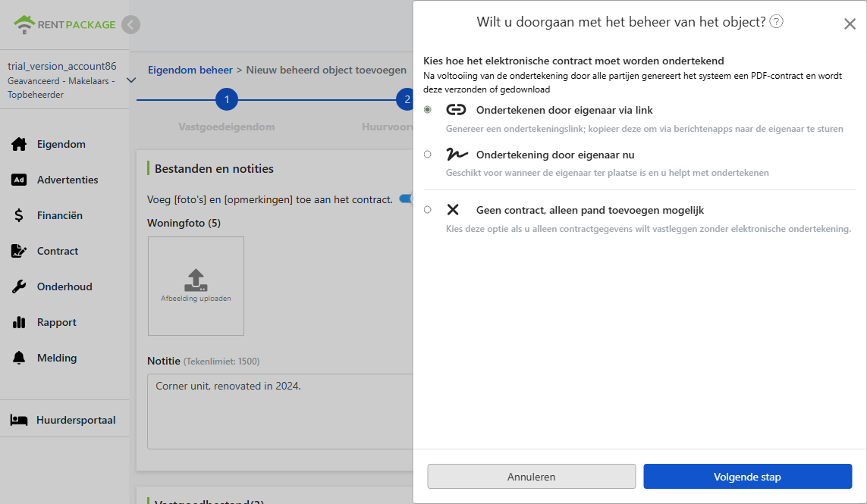The image size is (867, 504).
Task: Open the Rapport menu item
Action: tap(56, 322)
